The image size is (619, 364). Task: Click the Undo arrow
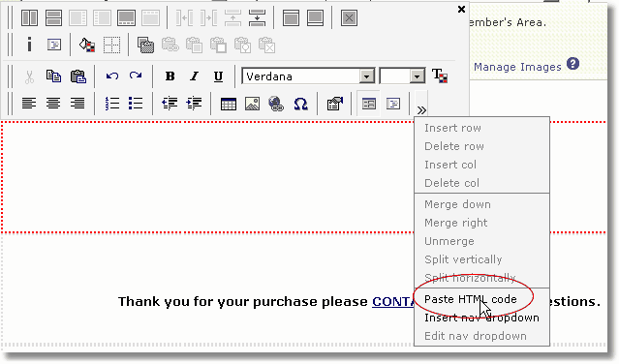tap(112, 76)
